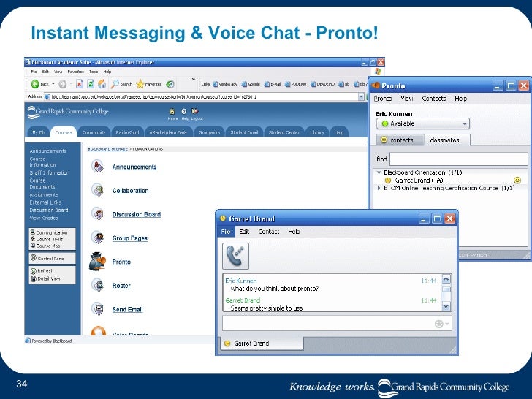This screenshot has width=532, height=399.
Task: Open the Roster link
Action: (121, 286)
